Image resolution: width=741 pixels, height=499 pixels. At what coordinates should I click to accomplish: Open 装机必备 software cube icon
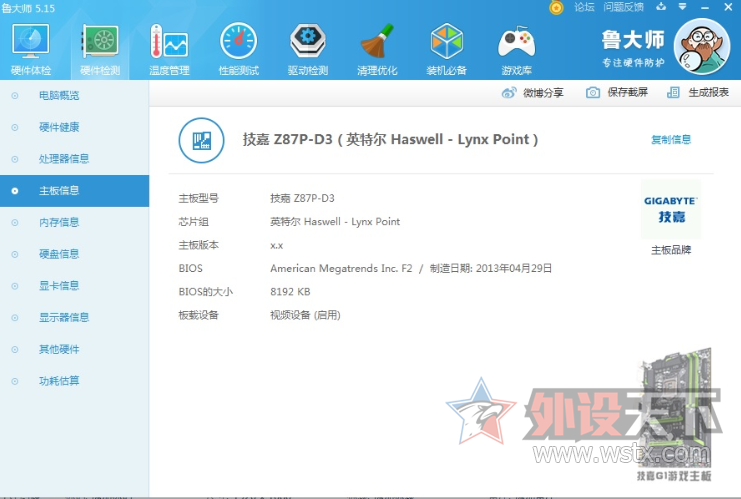click(x=447, y=50)
